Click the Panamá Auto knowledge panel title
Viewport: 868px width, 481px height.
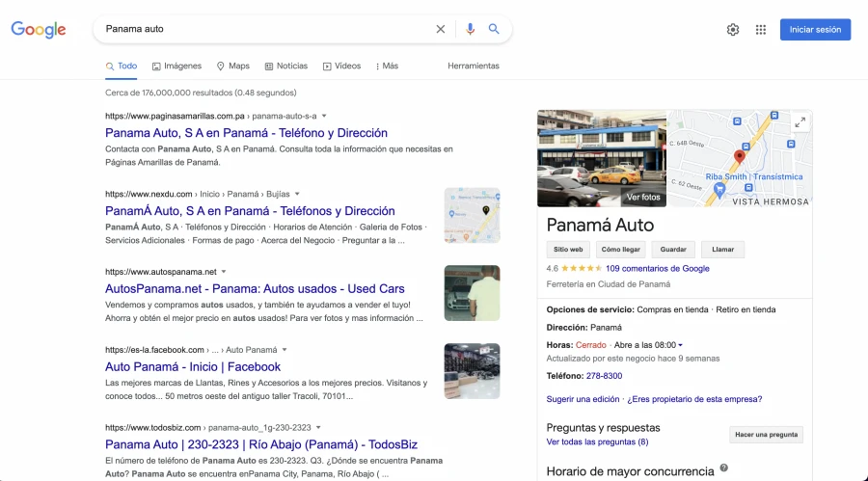pyautogui.click(x=600, y=226)
